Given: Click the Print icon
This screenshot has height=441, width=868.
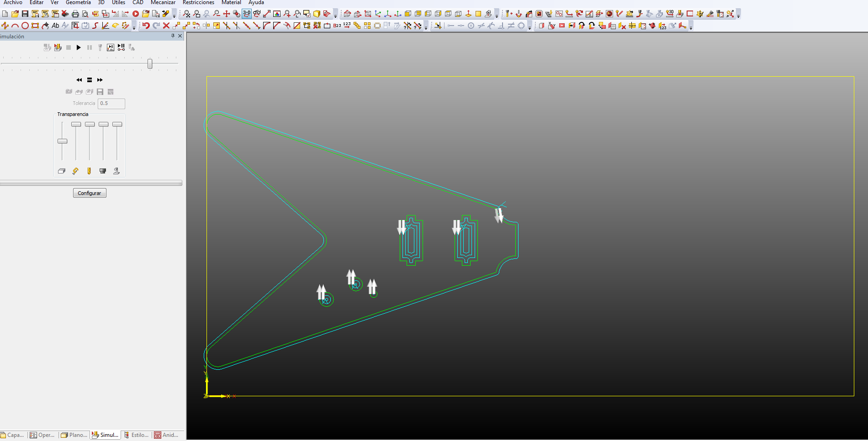Looking at the screenshot, I should click(75, 14).
